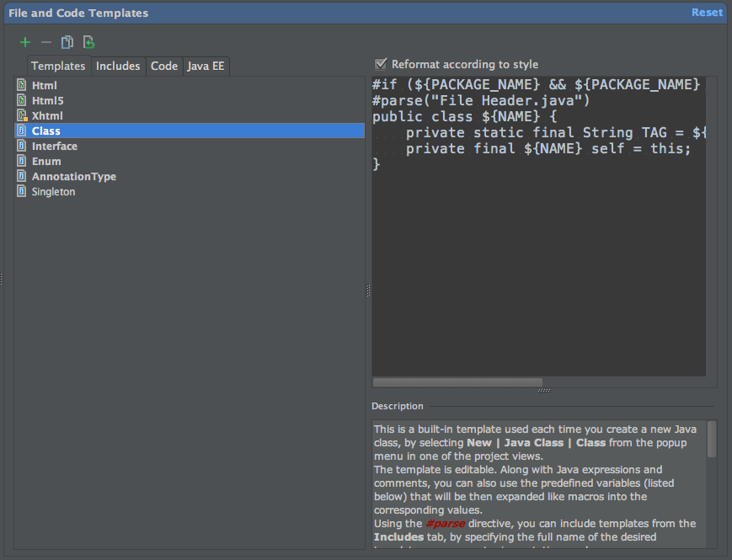Click the #parse File Header.java line
732x560 pixels.
click(x=481, y=100)
